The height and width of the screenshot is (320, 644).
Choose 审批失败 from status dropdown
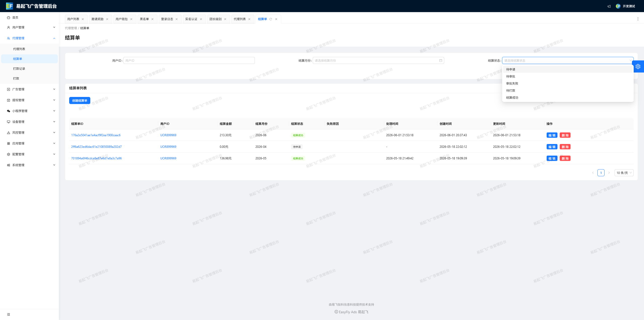click(568, 84)
